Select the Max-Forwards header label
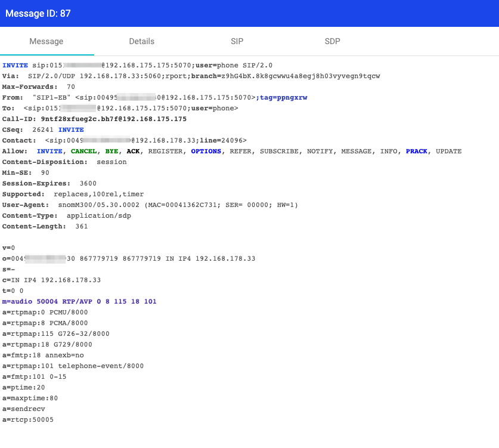Screen dimensions: 499x448 [x=30, y=87]
